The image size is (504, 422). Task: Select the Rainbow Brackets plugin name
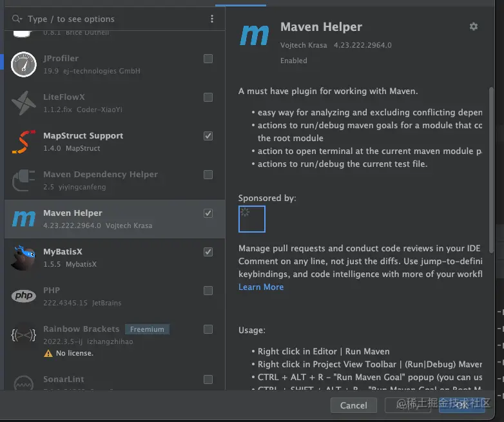coord(81,329)
